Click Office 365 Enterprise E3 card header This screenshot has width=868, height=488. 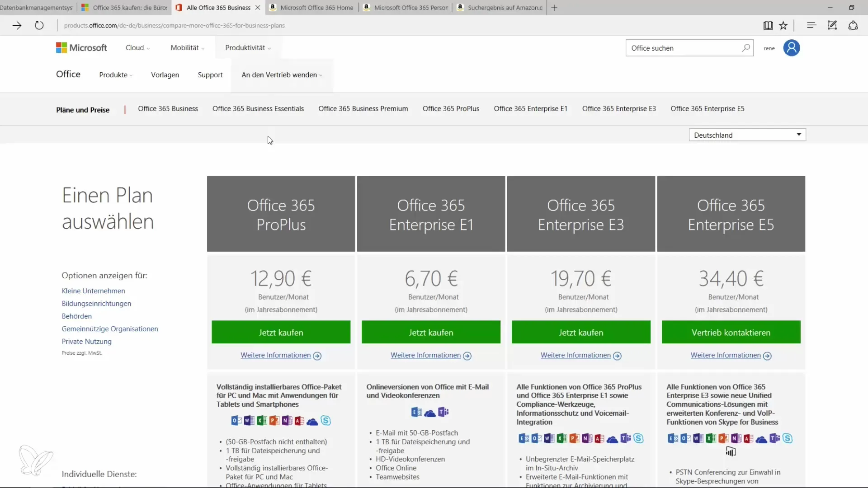click(581, 214)
